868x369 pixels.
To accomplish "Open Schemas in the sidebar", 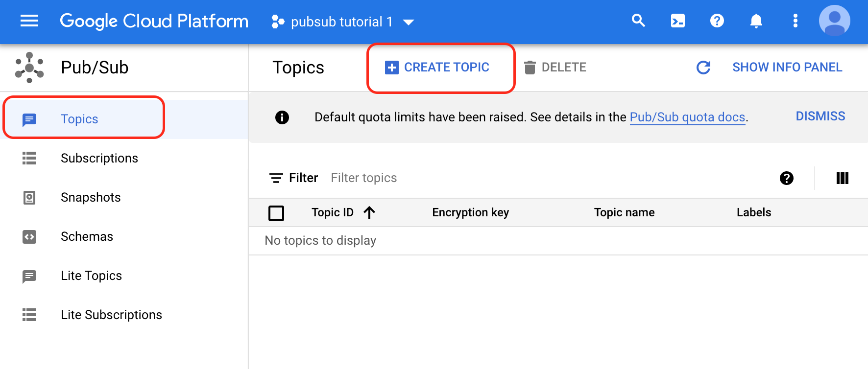I will 124,236.
